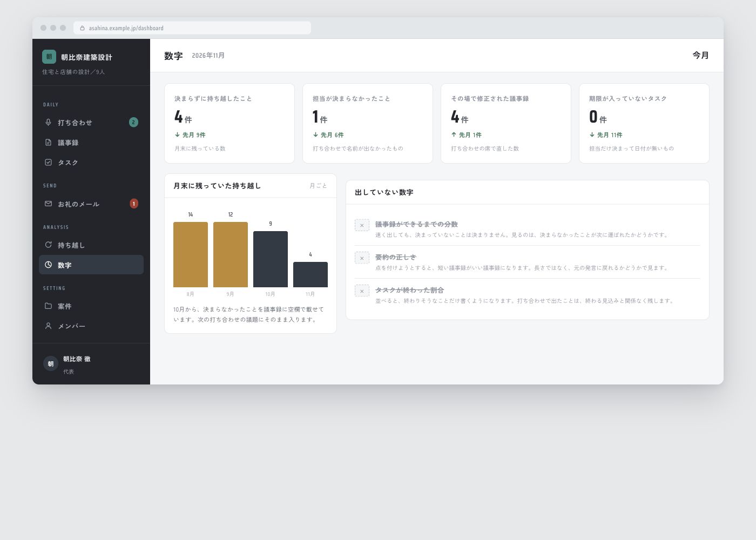
Task: Click the 11月 bar with value 4
Action: pyautogui.click(x=310, y=274)
